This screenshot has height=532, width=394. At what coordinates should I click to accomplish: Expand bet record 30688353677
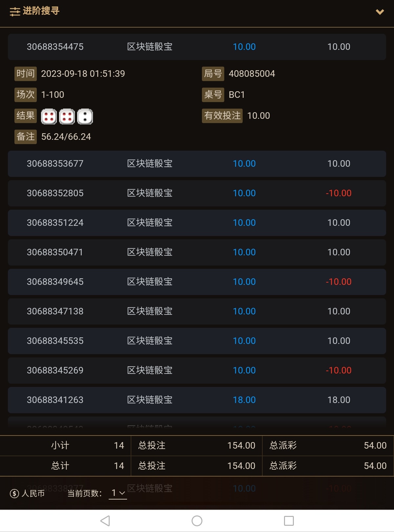click(197, 164)
